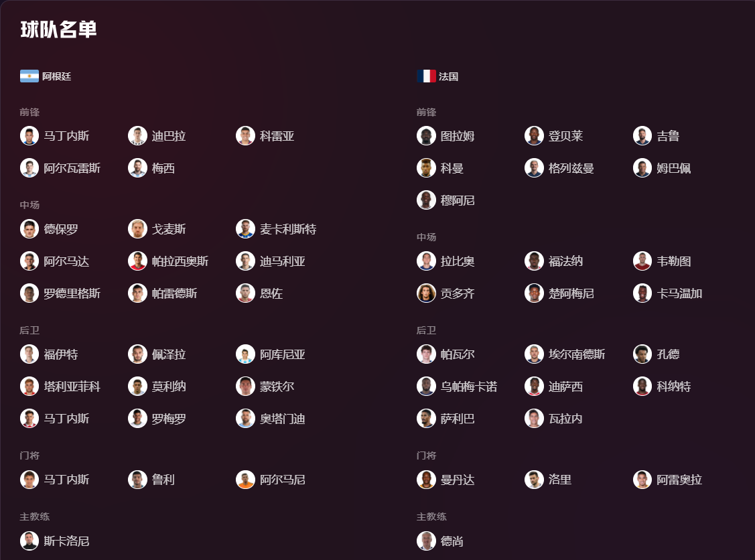Open 迪巴拉 avatar photo
The height and width of the screenshot is (560, 755).
pos(137,136)
